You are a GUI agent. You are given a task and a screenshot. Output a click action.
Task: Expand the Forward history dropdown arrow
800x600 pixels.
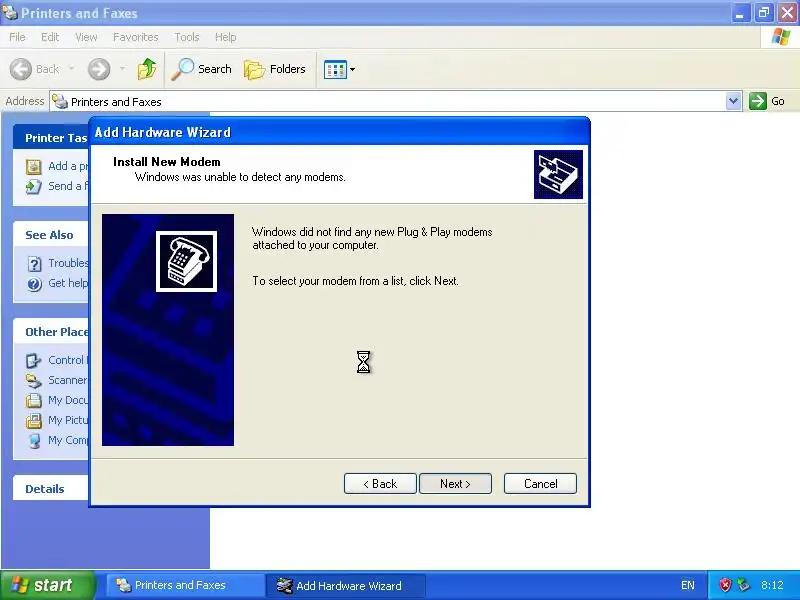(122, 68)
